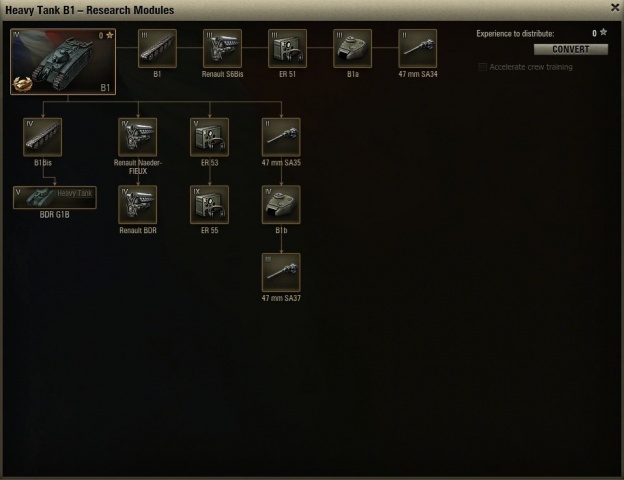Image resolution: width=624 pixels, height=480 pixels.
Task: Select the B1a turret module icon
Action: (x=352, y=48)
